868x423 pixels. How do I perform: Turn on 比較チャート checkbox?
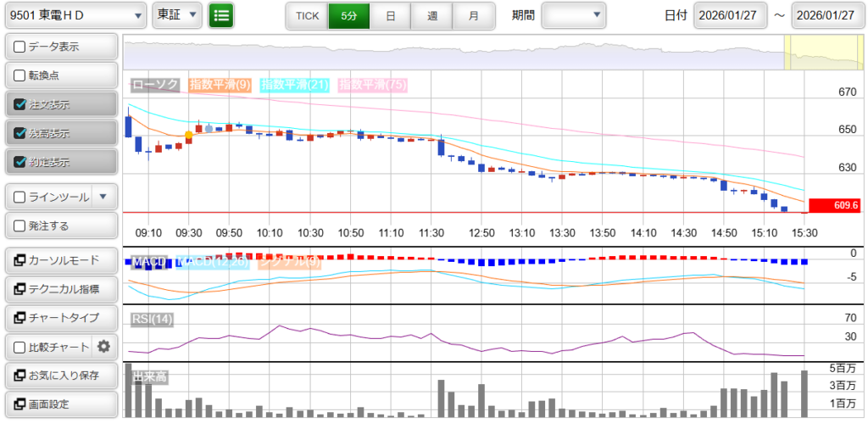pyautogui.click(x=20, y=347)
